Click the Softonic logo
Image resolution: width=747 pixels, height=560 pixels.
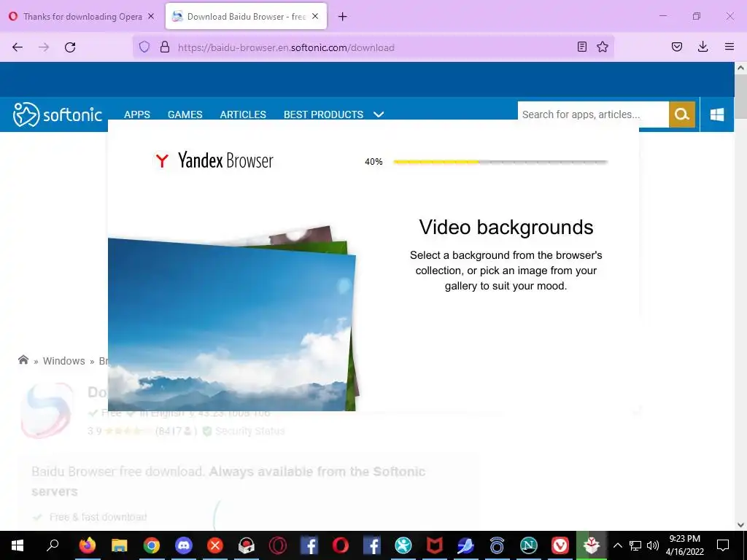58,114
